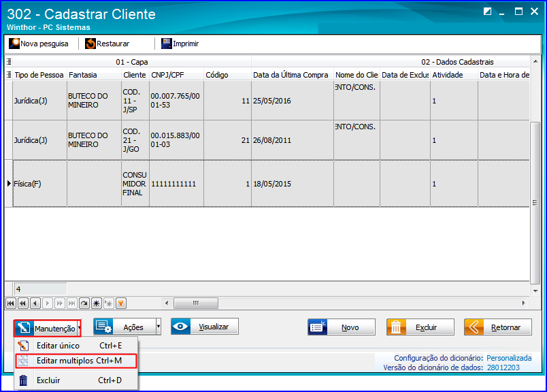Select date cell 25/05/2016

[x=293, y=101]
